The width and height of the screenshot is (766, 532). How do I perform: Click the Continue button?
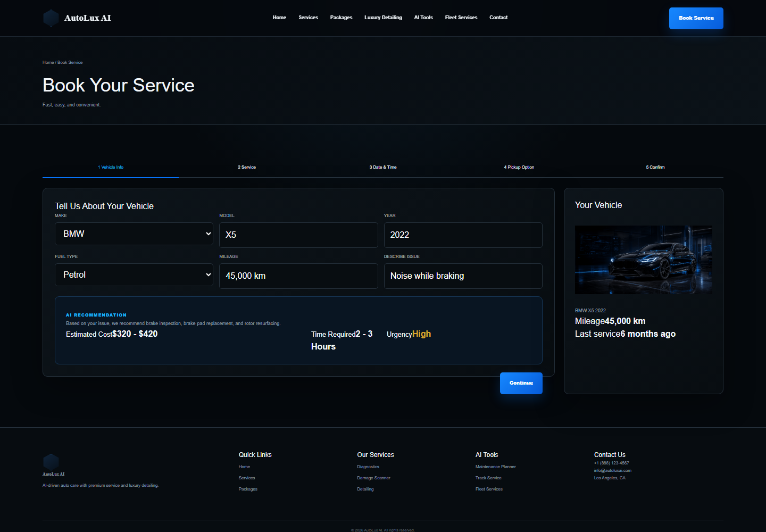pyautogui.click(x=521, y=383)
